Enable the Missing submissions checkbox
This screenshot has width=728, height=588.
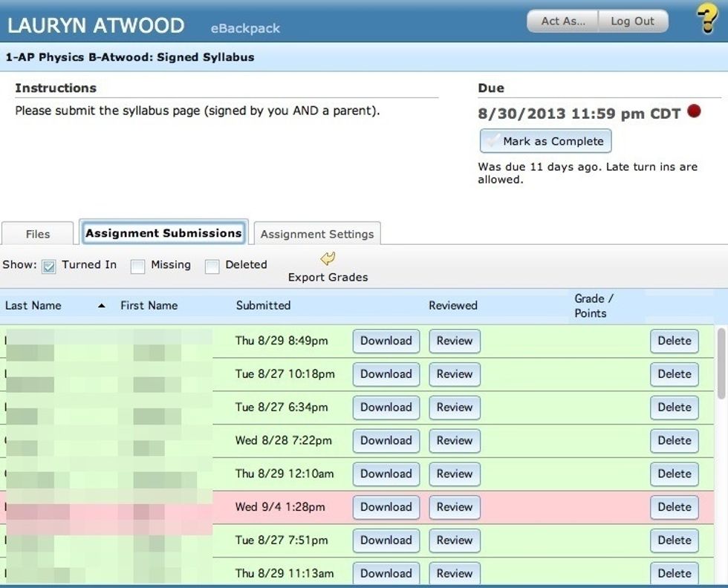pyautogui.click(x=137, y=265)
